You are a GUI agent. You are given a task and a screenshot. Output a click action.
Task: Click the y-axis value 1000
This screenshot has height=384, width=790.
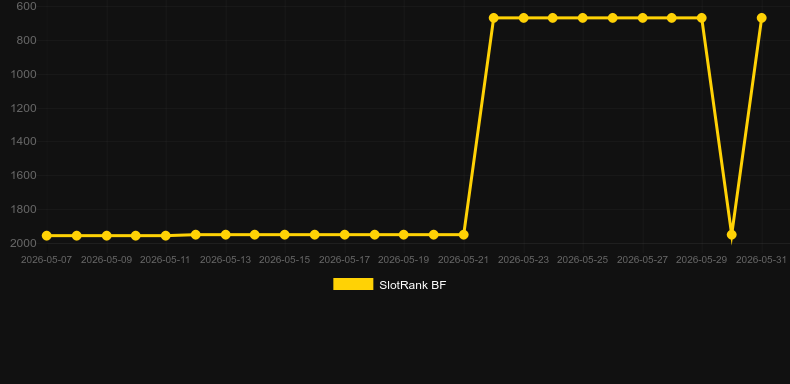tap(24, 74)
